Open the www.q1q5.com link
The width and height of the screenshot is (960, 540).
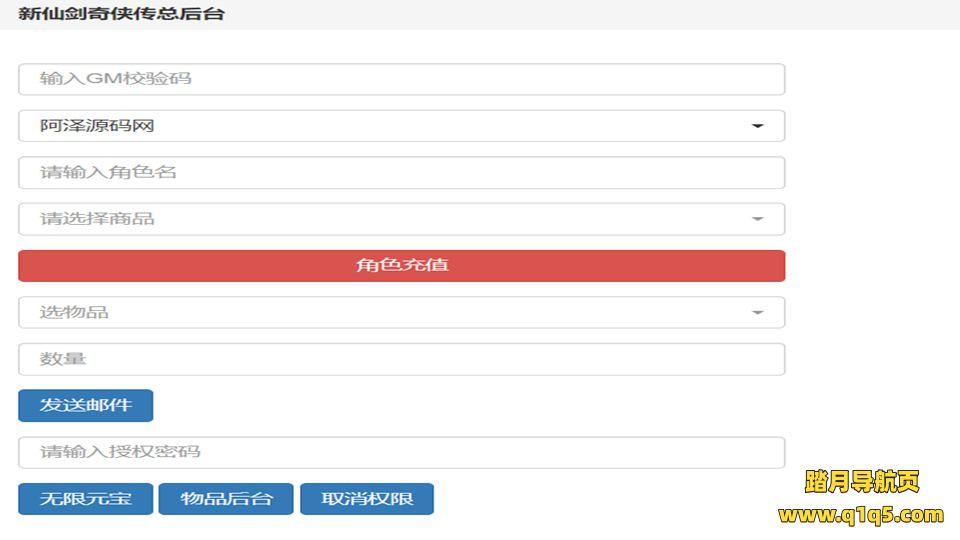pyautogui.click(x=861, y=515)
